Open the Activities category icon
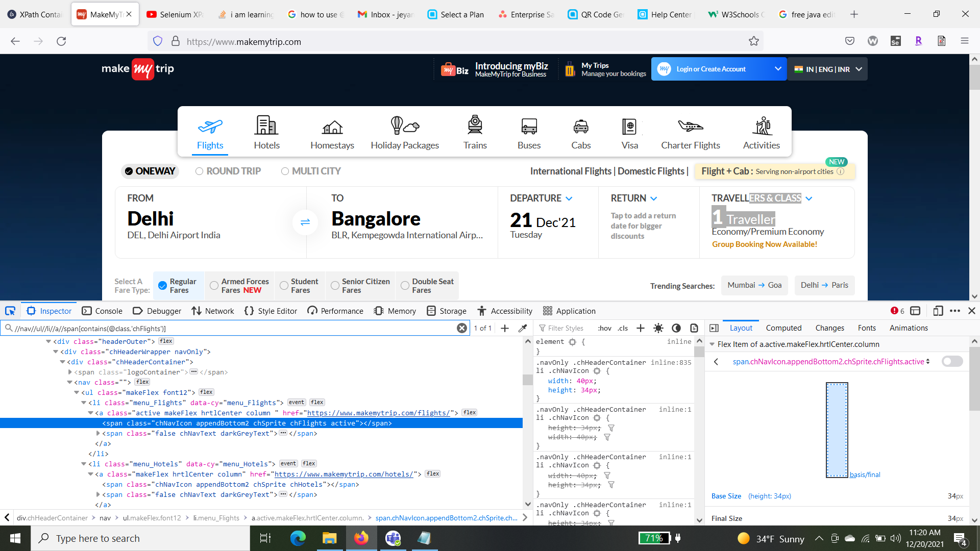This screenshot has height=551, width=980. tap(762, 126)
